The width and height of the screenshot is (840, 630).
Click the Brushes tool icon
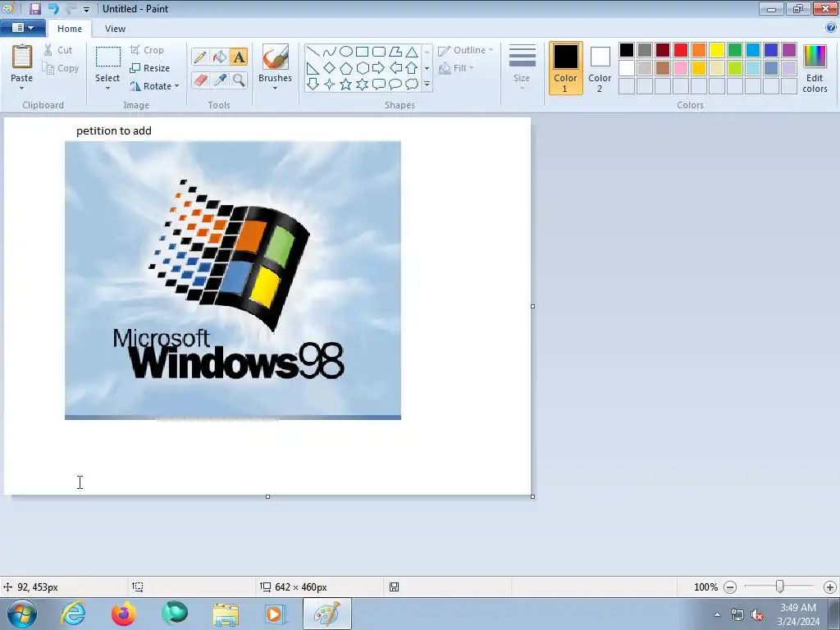coord(276,57)
